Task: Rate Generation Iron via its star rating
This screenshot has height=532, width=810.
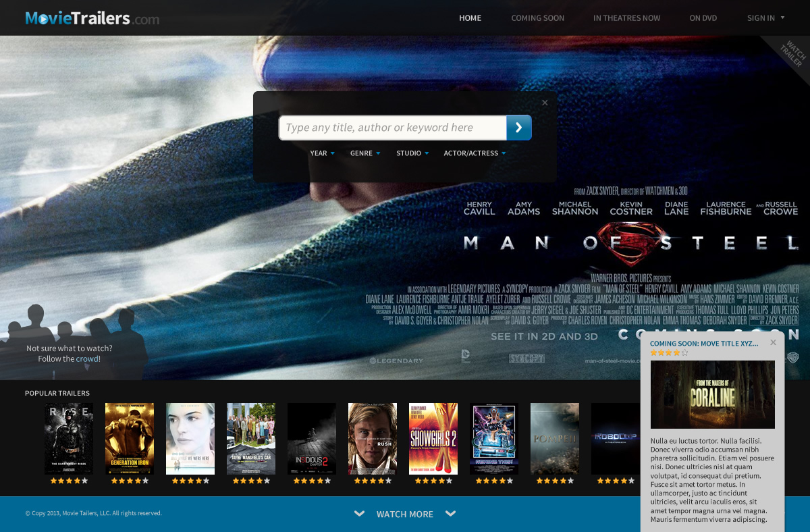Action: (x=130, y=481)
